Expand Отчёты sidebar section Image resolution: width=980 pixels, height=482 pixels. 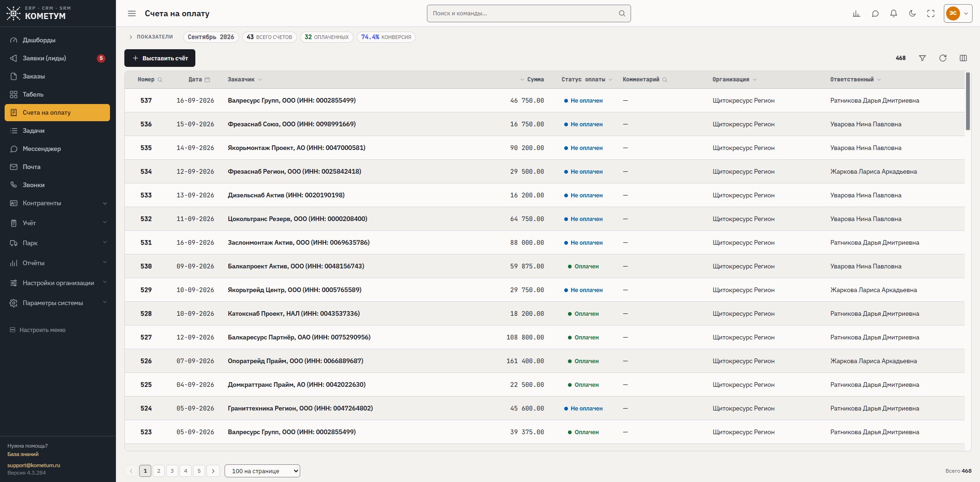[57, 263]
